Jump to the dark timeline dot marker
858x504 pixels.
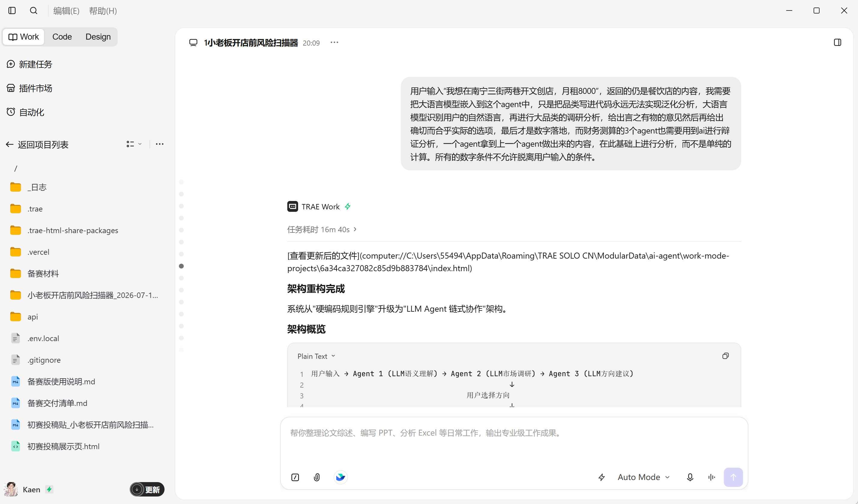tap(181, 266)
